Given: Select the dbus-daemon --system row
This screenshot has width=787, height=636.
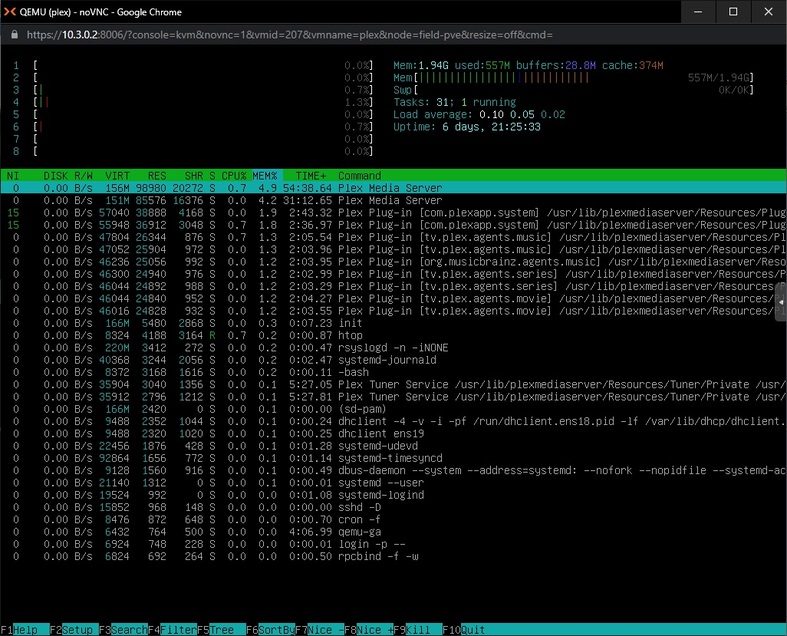Looking at the screenshot, I should pos(394,471).
